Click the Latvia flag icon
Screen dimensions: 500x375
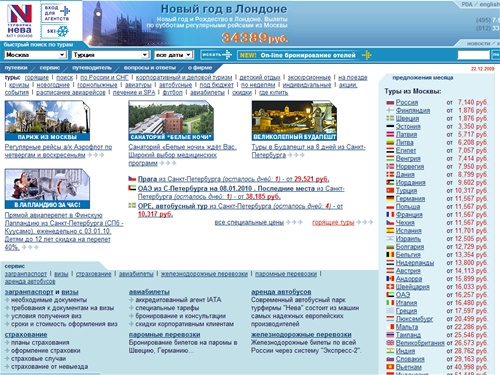[x=390, y=135]
